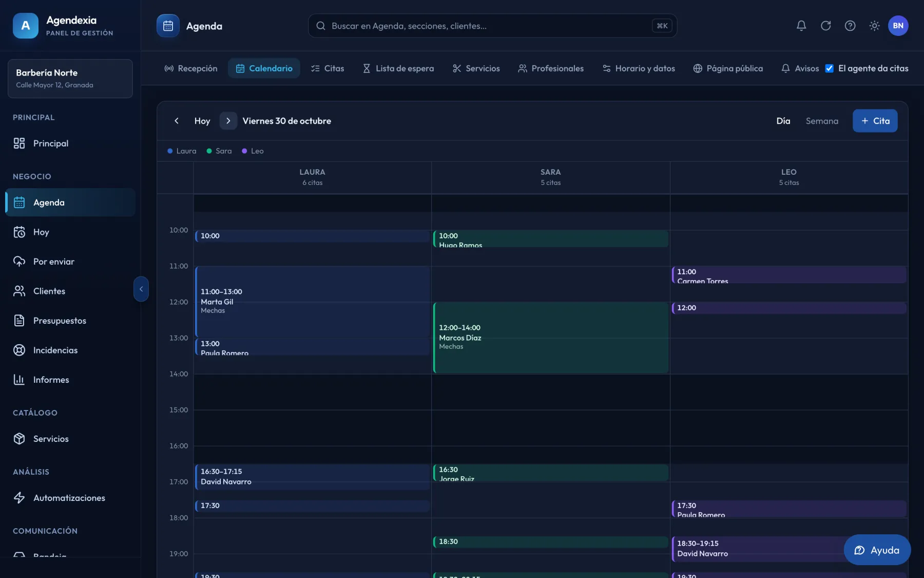Open Clientes in the sidebar

coord(70,291)
